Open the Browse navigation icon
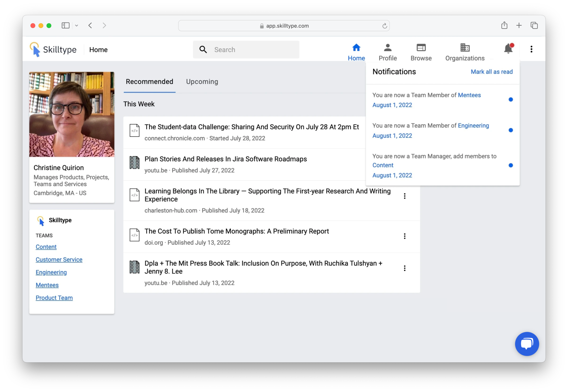This screenshot has height=392, width=568. click(421, 48)
